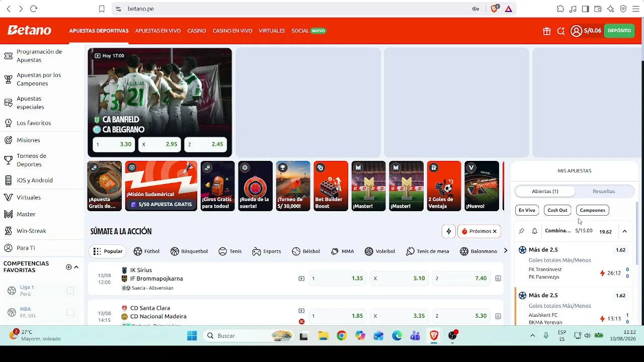Image resolution: width=644 pixels, height=362 pixels.
Task: Show more sports with the right arrow
Action: (x=506, y=251)
